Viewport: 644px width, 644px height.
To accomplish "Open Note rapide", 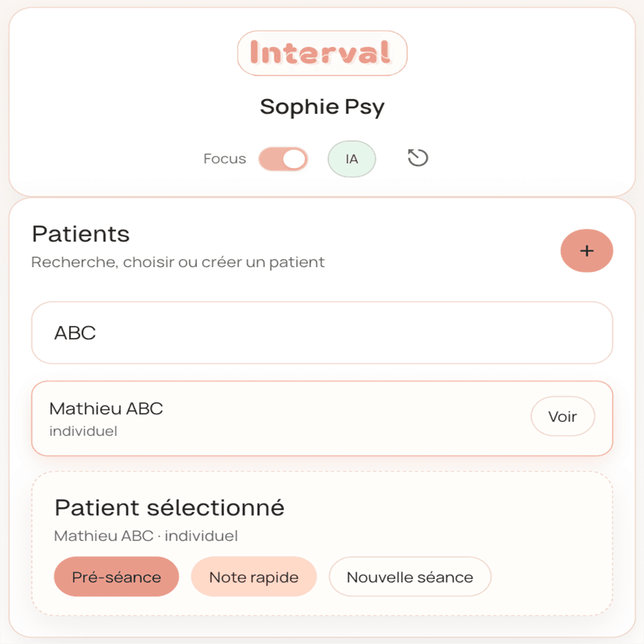I will 254,577.
